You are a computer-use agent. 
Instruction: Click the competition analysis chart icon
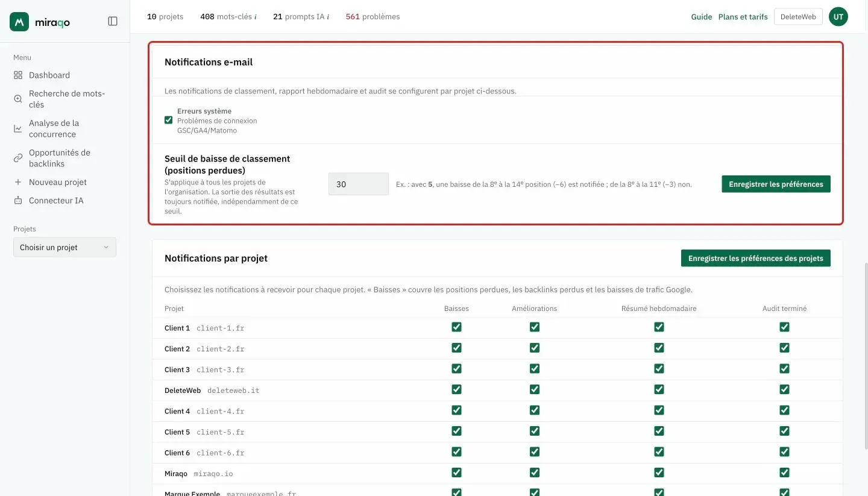point(18,128)
